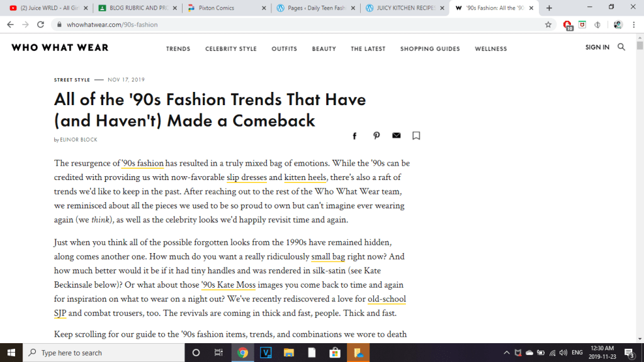Open the Chrome profile avatar menu

(x=618, y=25)
